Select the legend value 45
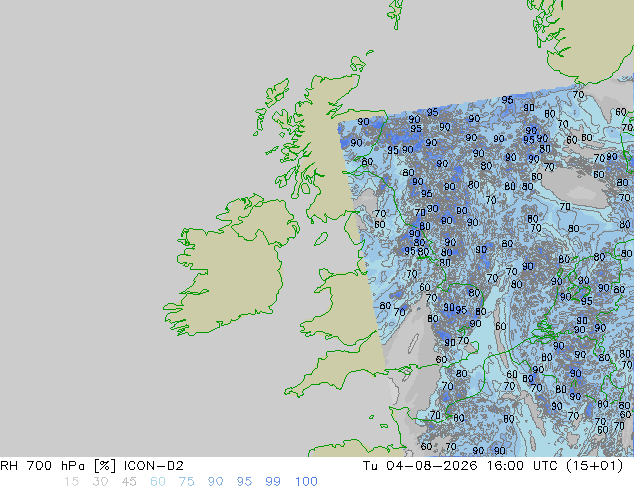The width and height of the screenshot is (634, 490). tap(129, 482)
